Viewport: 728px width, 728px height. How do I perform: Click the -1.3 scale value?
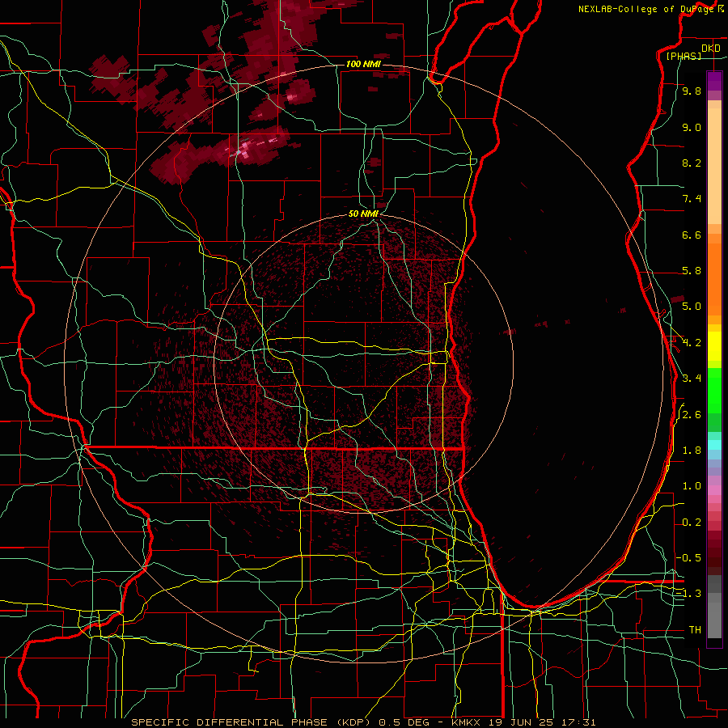(x=689, y=594)
